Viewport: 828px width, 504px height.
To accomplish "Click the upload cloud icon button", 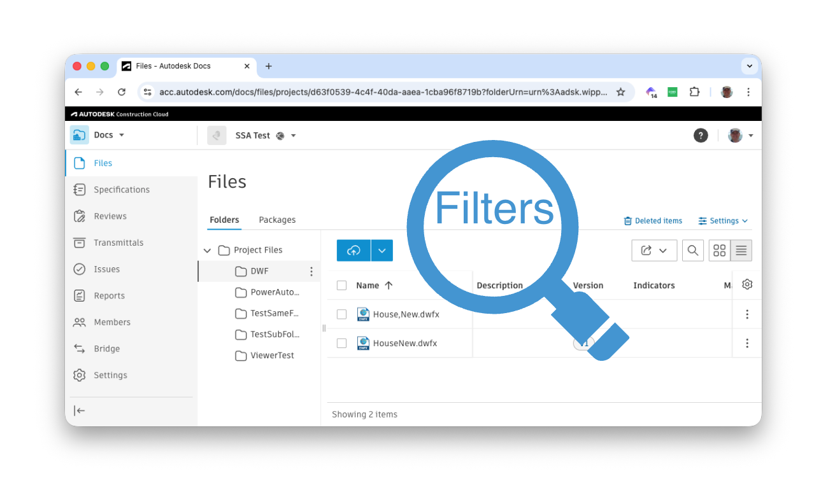I will (x=353, y=251).
